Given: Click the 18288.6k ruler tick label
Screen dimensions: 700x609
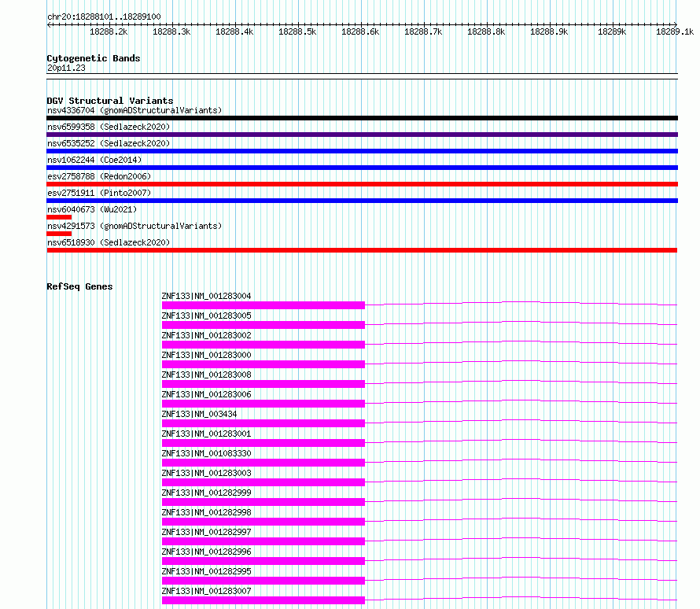Looking at the screenshot, I should point(360,31).
